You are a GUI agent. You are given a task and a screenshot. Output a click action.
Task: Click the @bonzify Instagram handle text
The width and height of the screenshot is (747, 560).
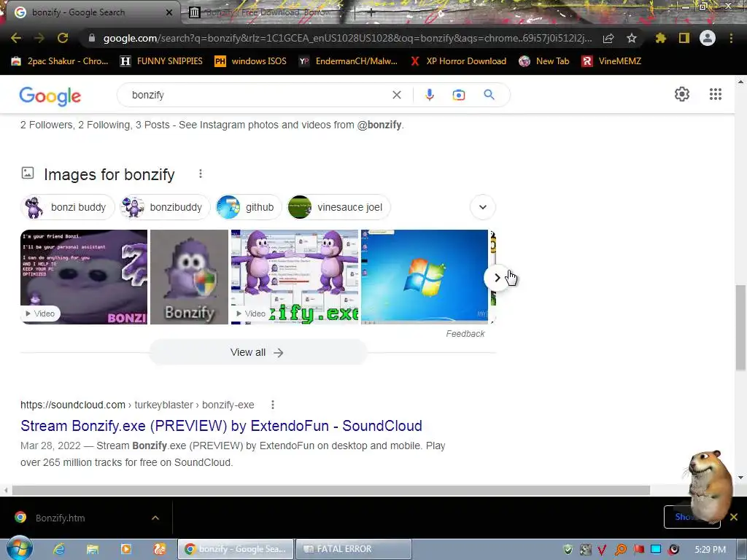point(379,125)
